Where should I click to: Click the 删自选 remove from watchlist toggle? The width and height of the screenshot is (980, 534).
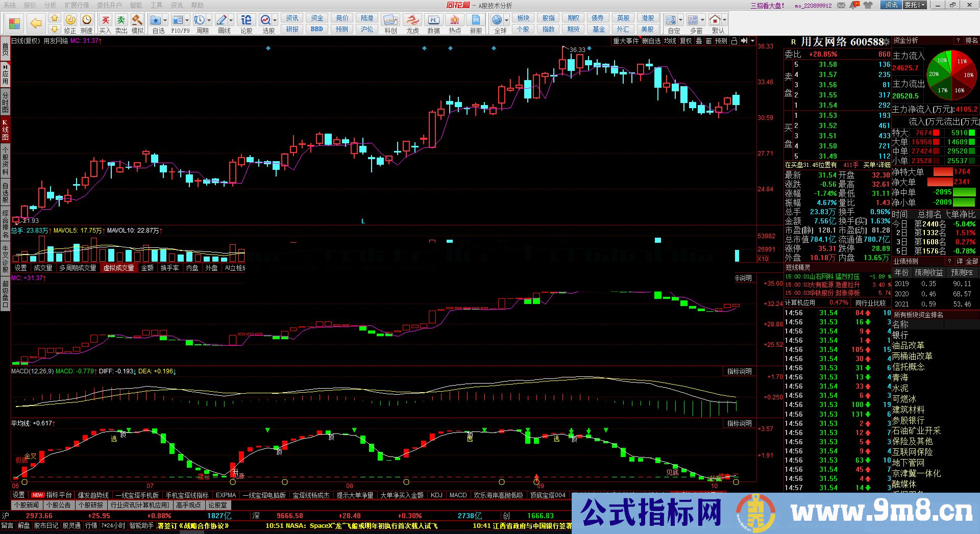pyautogui.click(x=651, y=41)
